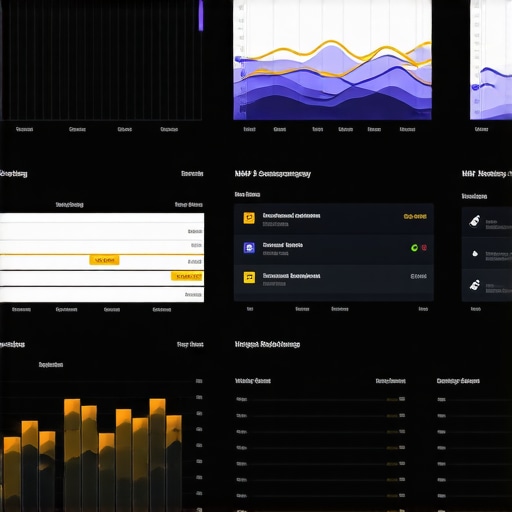
Task: Click the purple scrollbar thumb above the dark grid chart
Action: [201, 15]
